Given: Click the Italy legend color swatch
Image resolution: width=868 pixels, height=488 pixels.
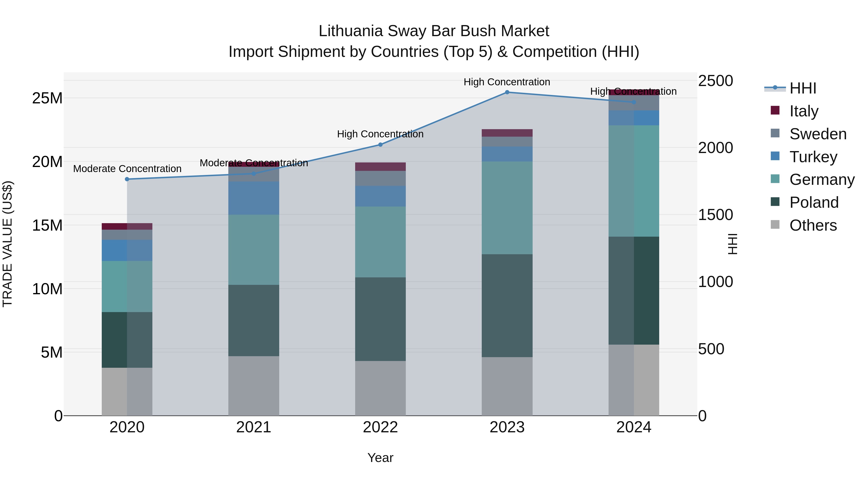Looking at the screenshot, I should pos(775,110).
